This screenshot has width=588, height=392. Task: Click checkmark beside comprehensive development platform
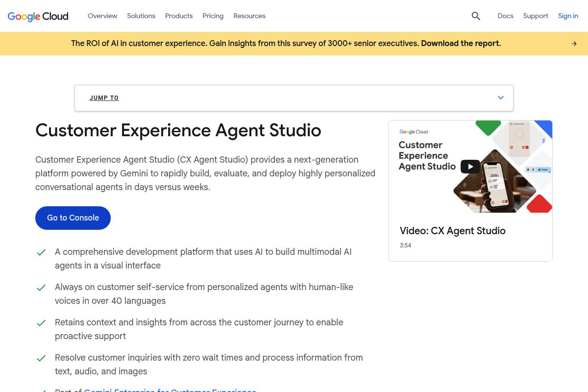point(41,252)
